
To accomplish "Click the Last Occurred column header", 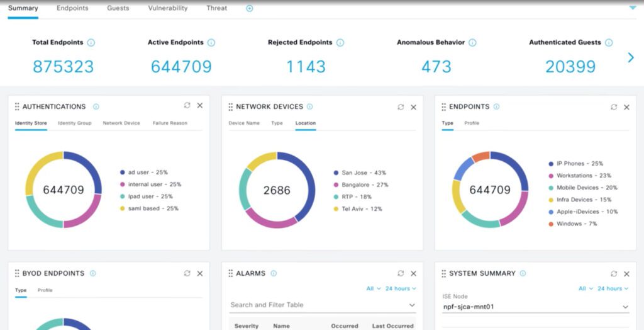I will [x=392, y=326].
